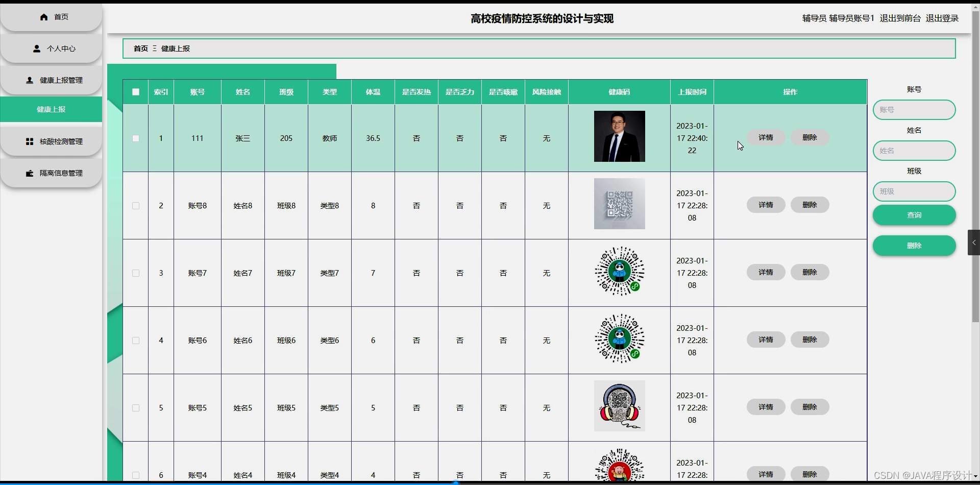Click the cell 36.5 in 体温 column
980x485 pixels.
coord(373,138)
